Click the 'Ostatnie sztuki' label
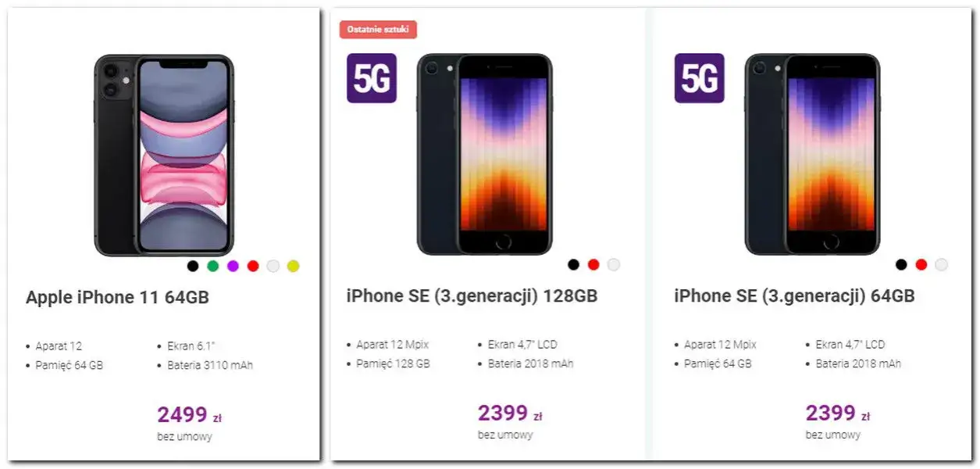Image resolution: width=980 pixels, height=469 pixels. click(379, 29)
